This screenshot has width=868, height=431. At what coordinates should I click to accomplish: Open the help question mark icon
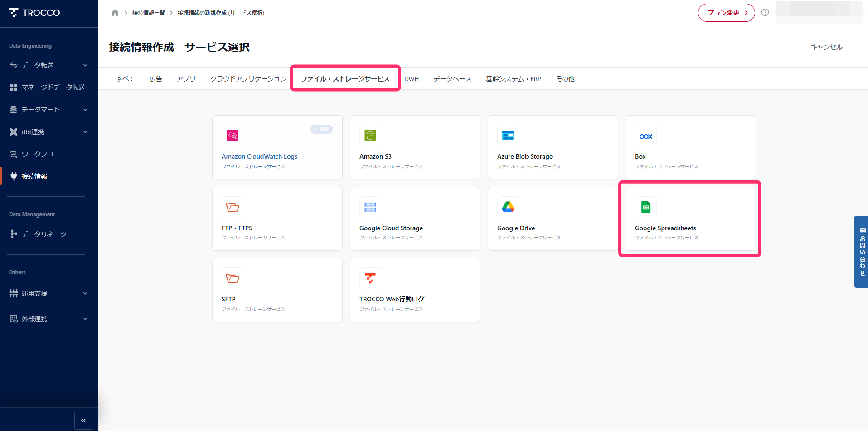[x=765, y=13]
